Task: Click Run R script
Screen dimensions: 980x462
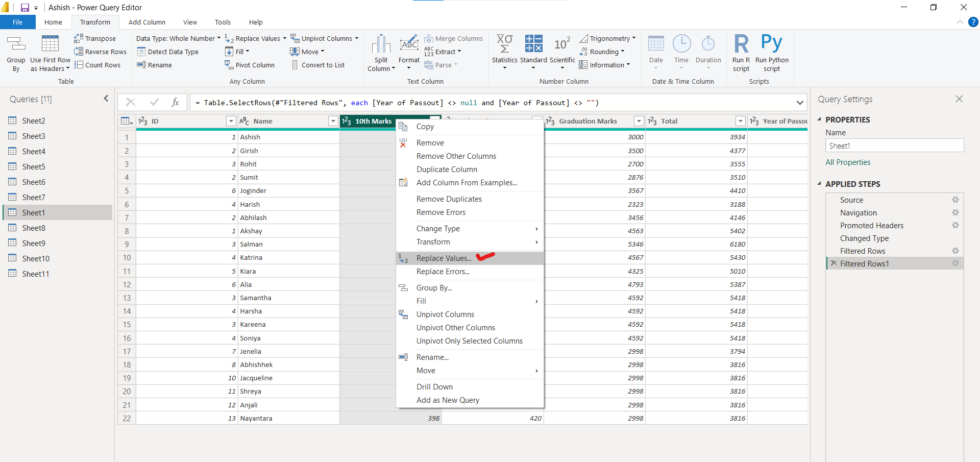Action: 741,53
